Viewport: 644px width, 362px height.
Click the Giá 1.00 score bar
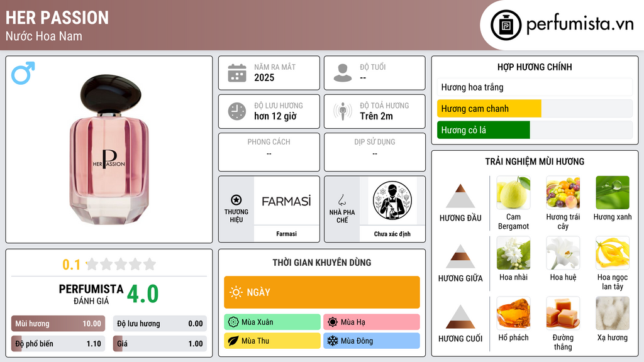160,344
